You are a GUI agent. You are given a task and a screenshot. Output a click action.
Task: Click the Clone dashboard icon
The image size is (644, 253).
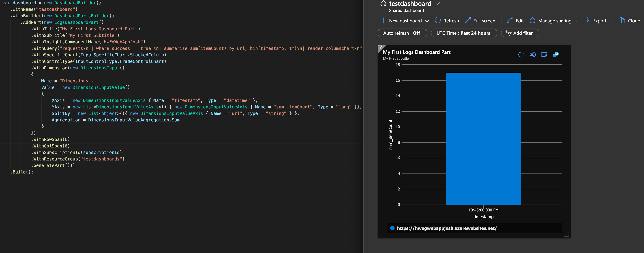[x=622, y=21]
